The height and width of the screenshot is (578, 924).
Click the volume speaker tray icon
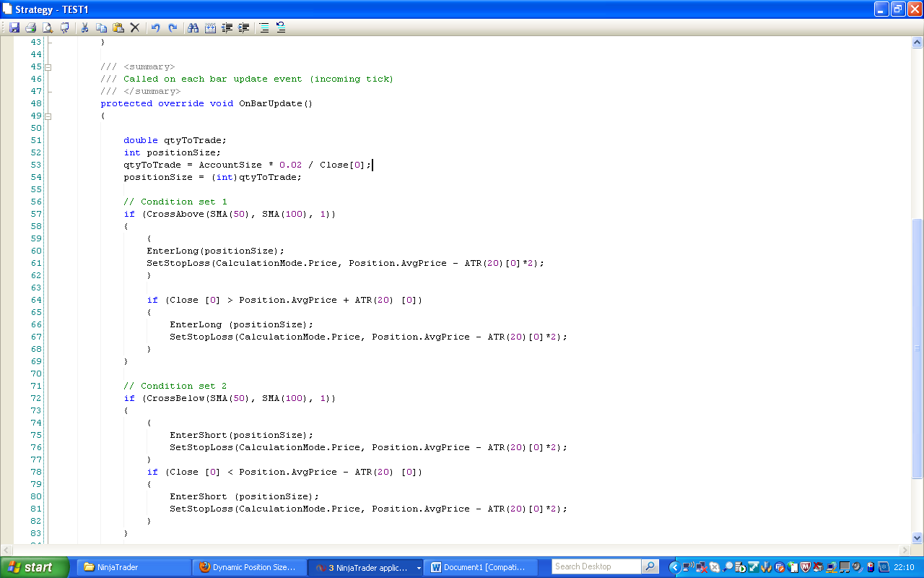[858, 567]
